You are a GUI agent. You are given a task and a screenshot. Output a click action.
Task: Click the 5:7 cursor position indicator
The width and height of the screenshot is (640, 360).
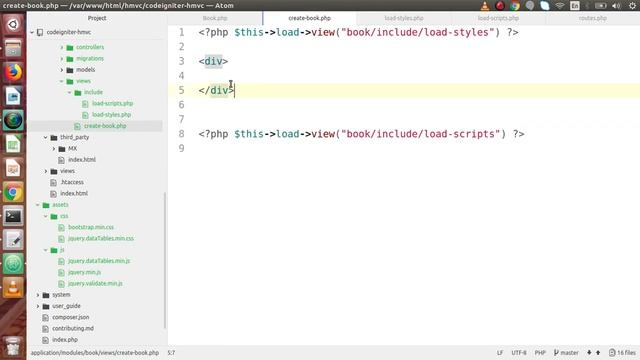[x=171, y=353]
